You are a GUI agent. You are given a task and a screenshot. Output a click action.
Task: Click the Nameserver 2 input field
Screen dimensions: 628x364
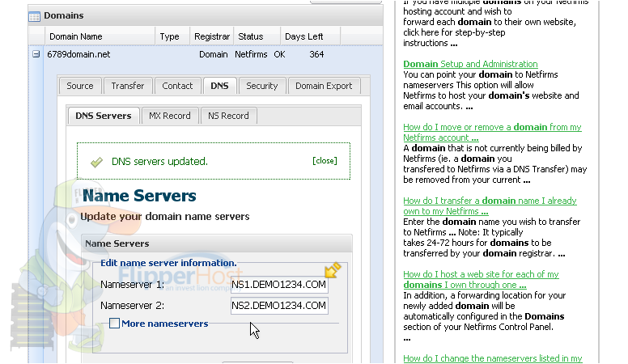click(279, 306)
